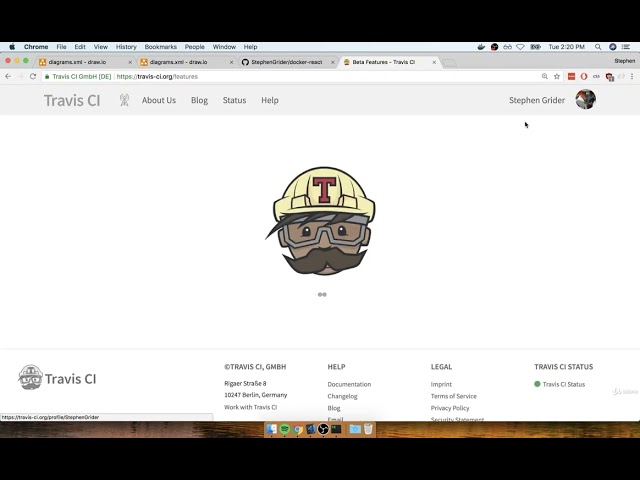
Task: Open the Privacy Policy link
Action: pyautogui.click(x=450, y=408)
